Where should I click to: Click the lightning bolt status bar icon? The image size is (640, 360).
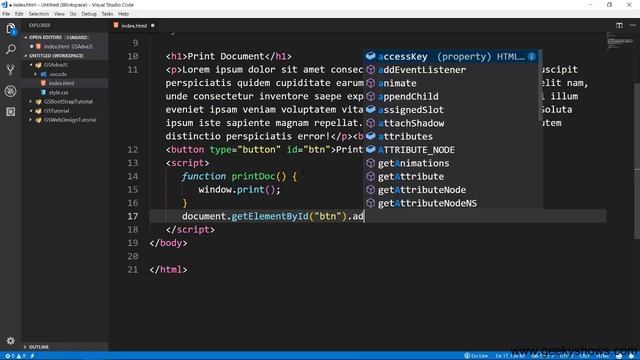pyautogui.click(x=32, y=356)
